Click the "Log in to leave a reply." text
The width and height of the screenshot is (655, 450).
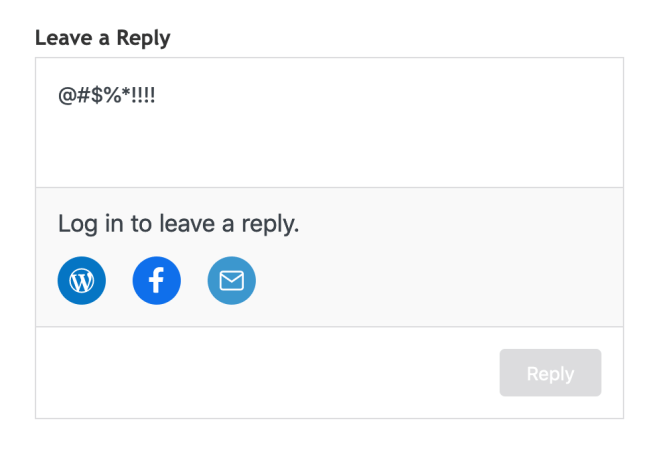point(178,223)
